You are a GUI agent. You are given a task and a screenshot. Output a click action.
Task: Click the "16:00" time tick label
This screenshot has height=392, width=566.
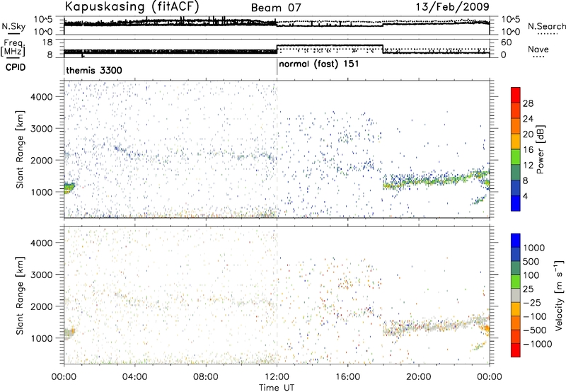coord(347,377)
